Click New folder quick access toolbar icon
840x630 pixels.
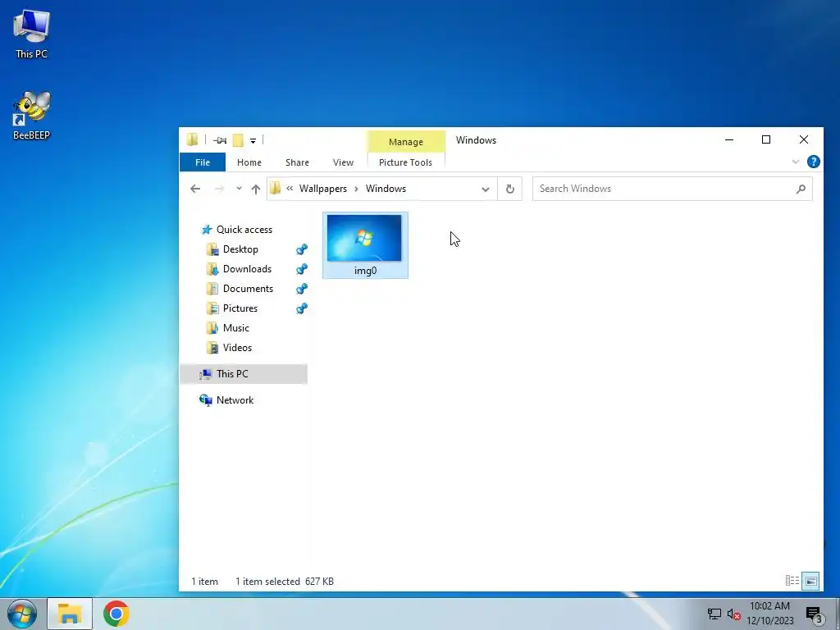[x=239, y=140]
